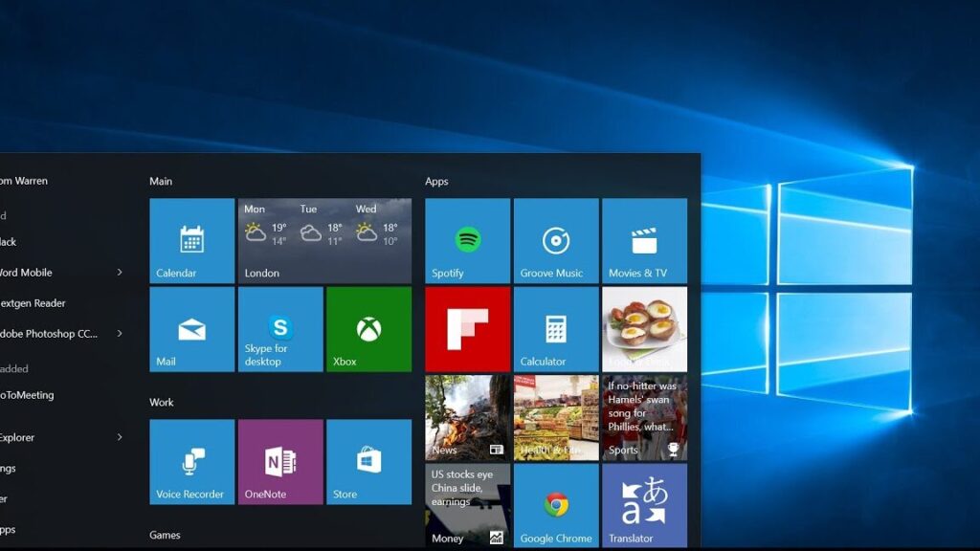This screenshot has height=551, width=980.
Task: Open Spotify from the Apps group
Action: point(466,239)
